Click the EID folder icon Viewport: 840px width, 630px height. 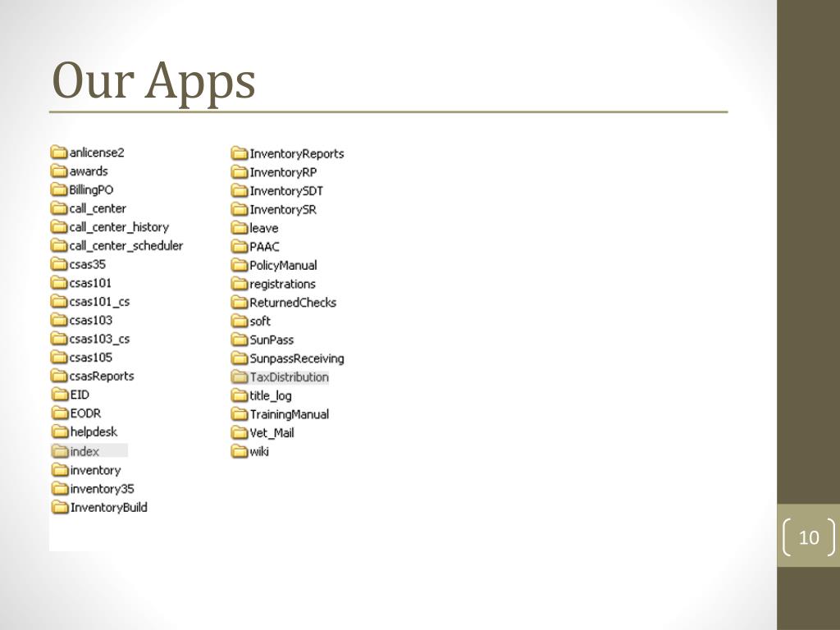60,395
